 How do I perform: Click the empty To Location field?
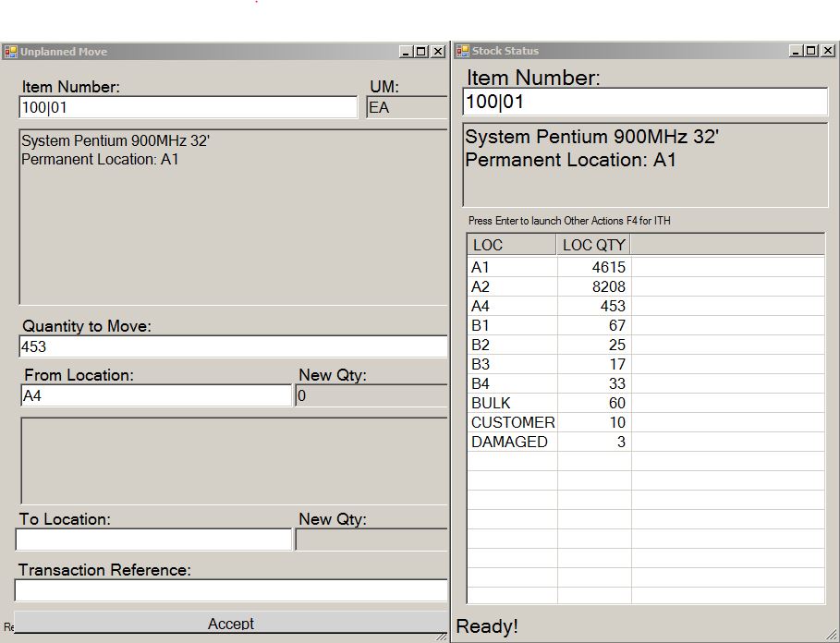[x=153, y=540]
